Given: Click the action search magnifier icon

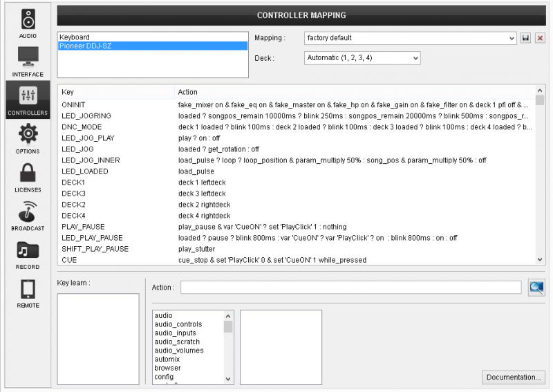Looking at the screenshot, I should point(536,287).
